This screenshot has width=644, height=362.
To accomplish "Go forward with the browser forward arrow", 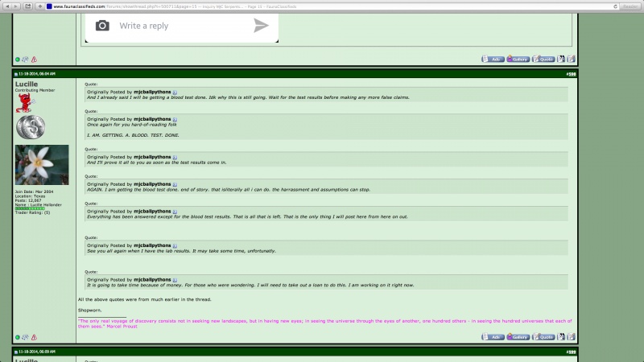I will [15, 6].
